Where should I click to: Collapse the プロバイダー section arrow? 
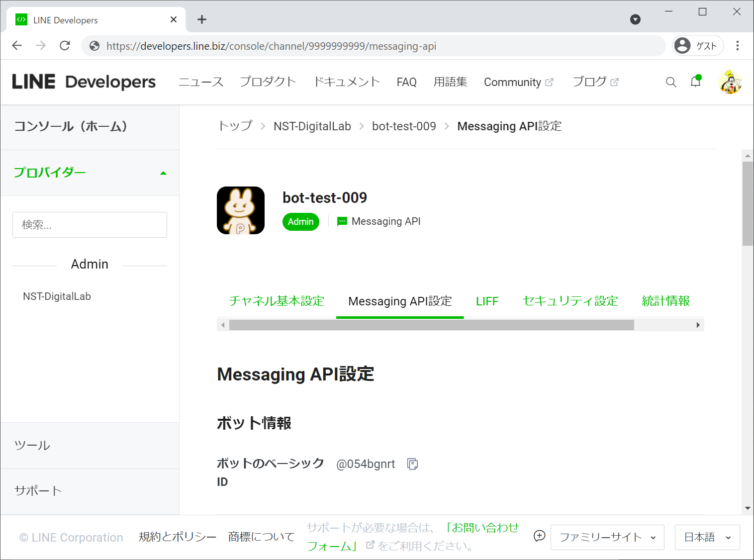163,173
